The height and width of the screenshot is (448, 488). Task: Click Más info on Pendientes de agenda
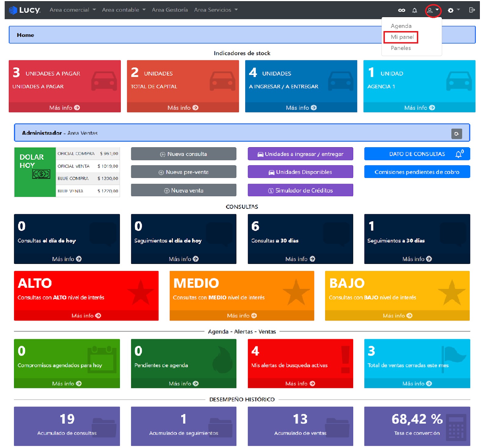184,383
